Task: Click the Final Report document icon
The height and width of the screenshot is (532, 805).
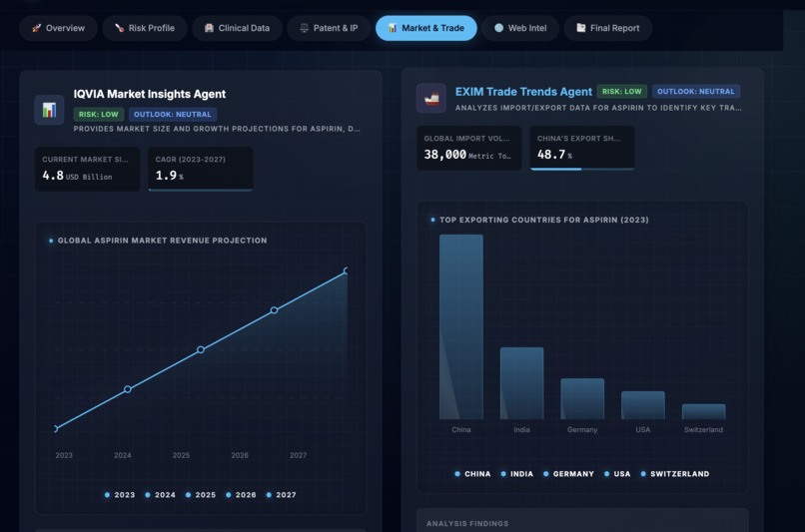Action: [x=580, y=28]
